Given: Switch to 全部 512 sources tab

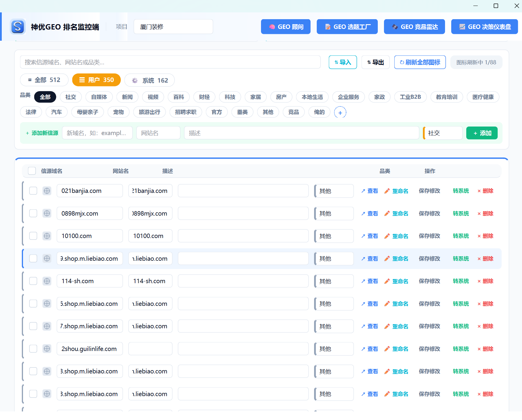Looking at the screenshot, I should tap(44, 80).
